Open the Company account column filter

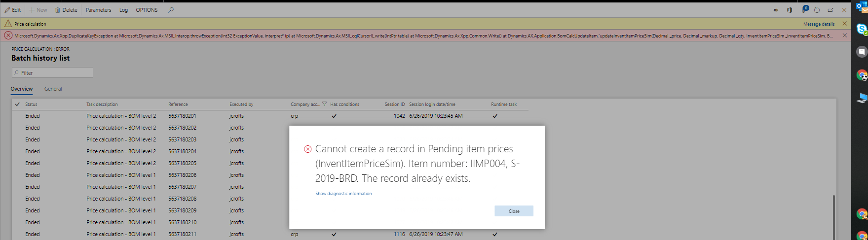[x=324, y=104]
